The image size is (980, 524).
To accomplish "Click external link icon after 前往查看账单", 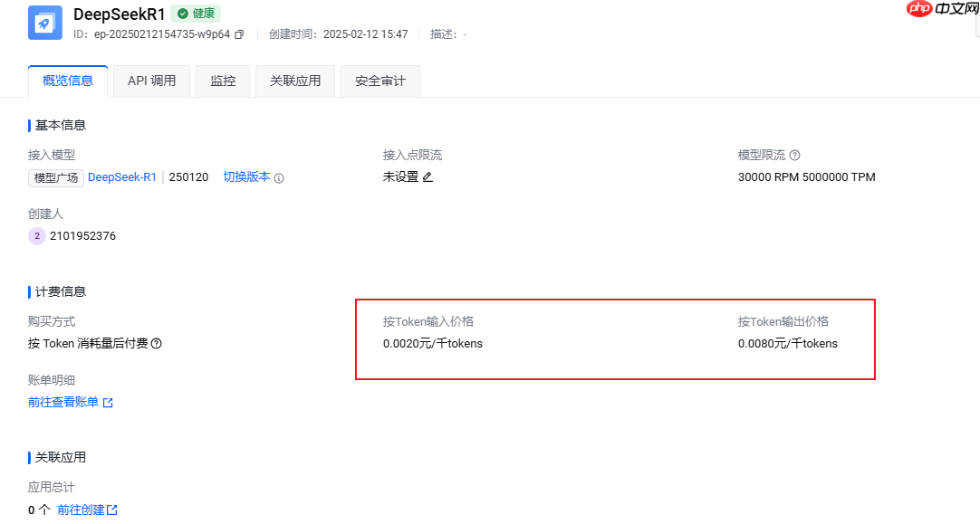I will [x=108, y=402].
